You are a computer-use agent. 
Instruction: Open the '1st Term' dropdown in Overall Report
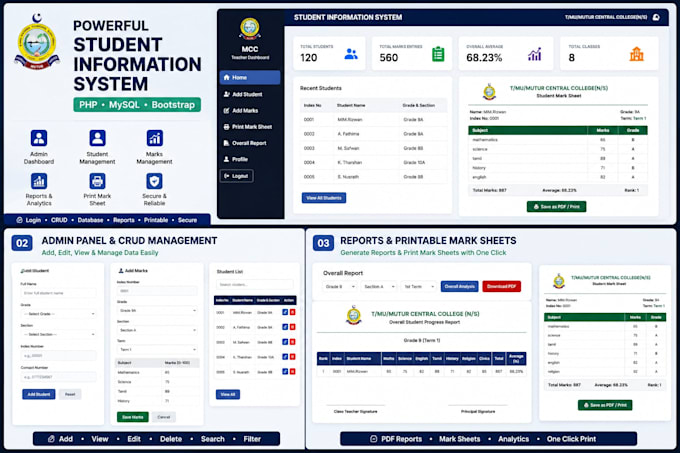pos(419,287)
